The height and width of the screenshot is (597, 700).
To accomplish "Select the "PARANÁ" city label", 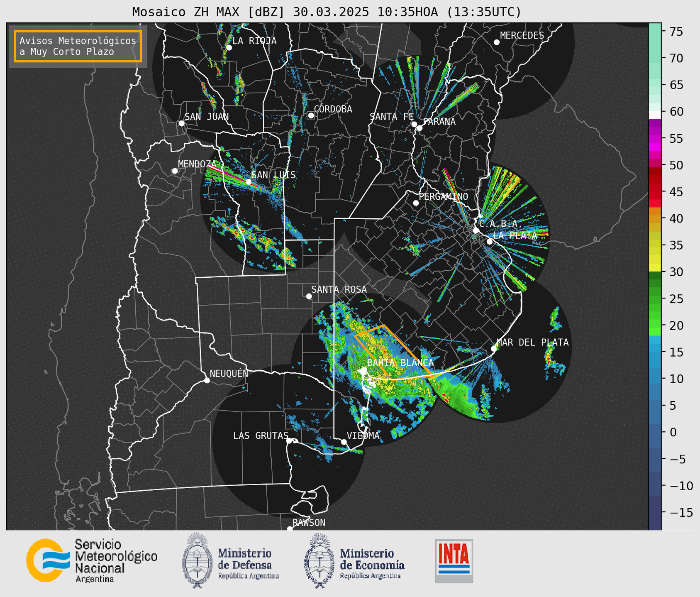I will [439, 121].
